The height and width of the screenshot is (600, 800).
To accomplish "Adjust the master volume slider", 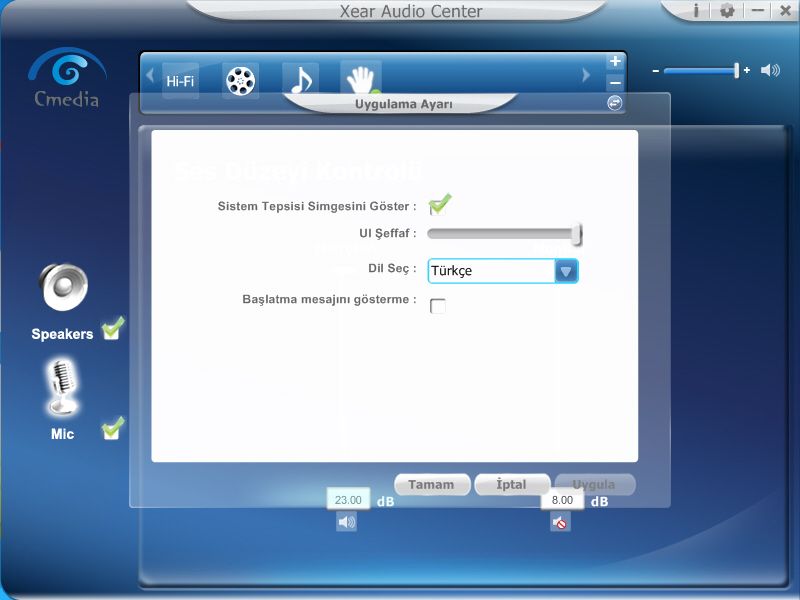I will pyautogui.click(x=702, y=71).
